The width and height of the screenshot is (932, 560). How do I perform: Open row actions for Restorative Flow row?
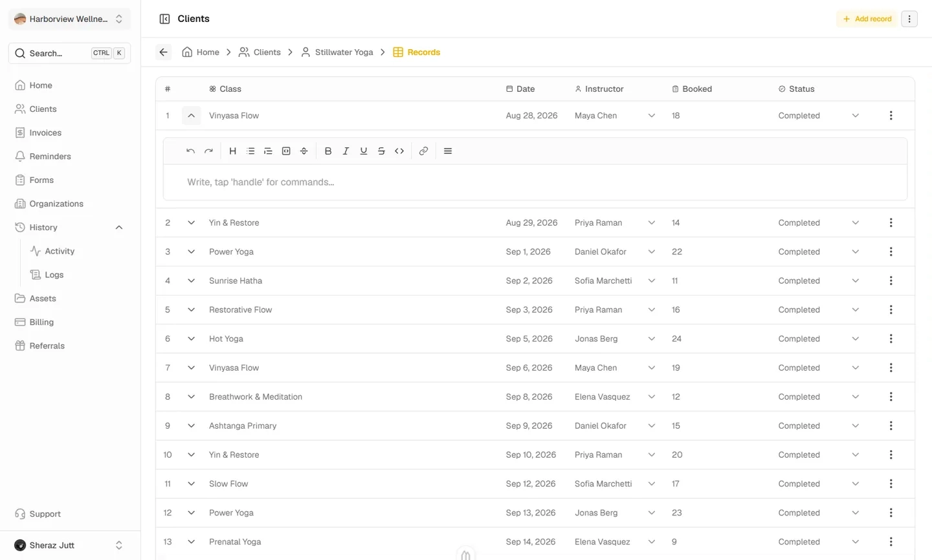pos(891,310)
